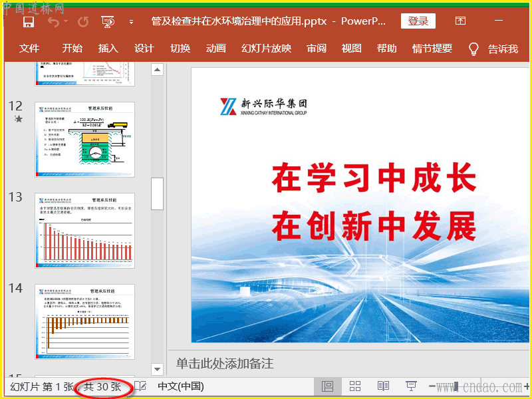Select slide 12 thumbnail 管道承压性能
The width and height of the screenshot is (532, 399).
pyautogui.click(x=85, y=140)
